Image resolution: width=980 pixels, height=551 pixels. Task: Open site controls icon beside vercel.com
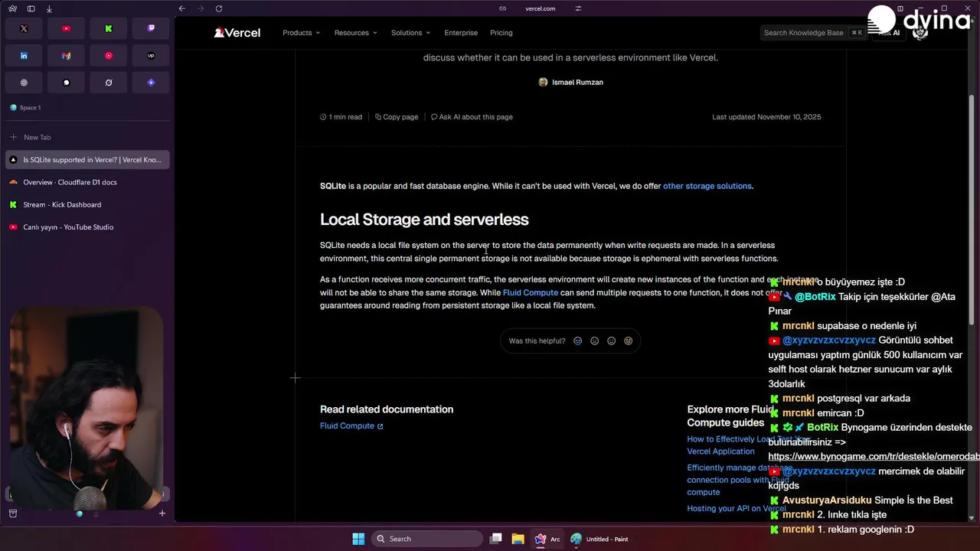(578, 8)
